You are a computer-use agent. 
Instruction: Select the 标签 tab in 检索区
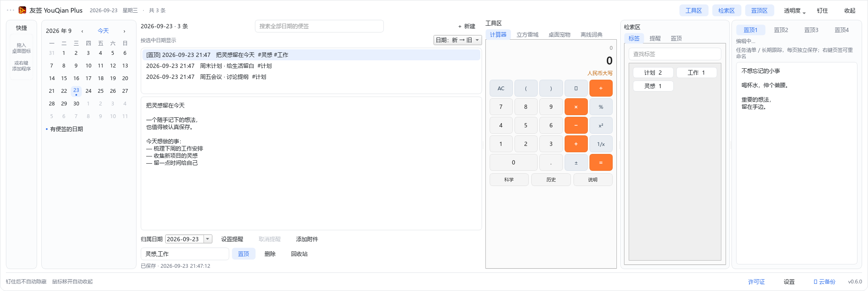[634, 38]
